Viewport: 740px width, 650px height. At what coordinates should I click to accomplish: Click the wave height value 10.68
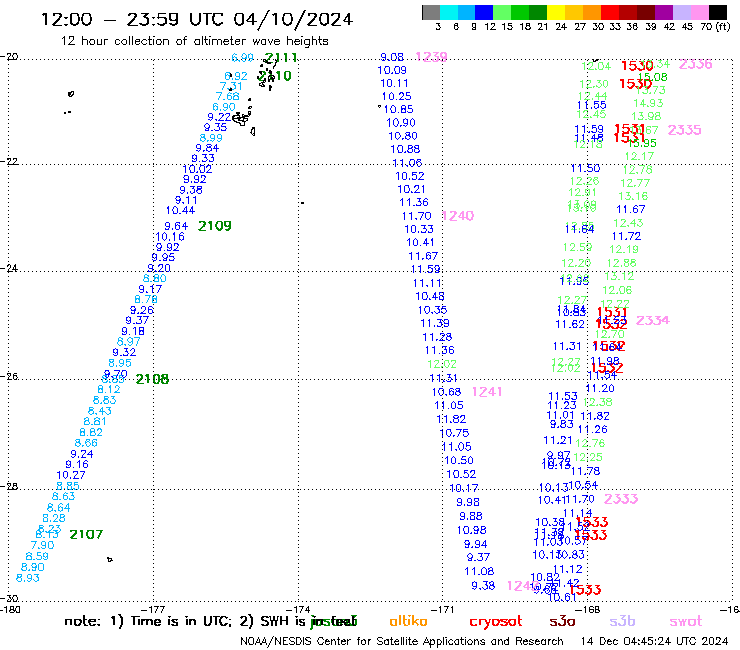pos(446,392)
